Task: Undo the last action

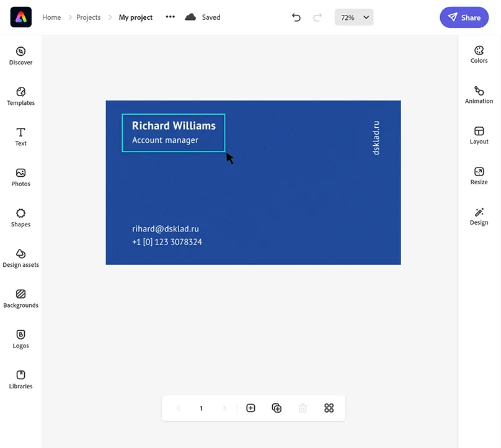Action: coord(296,17)
